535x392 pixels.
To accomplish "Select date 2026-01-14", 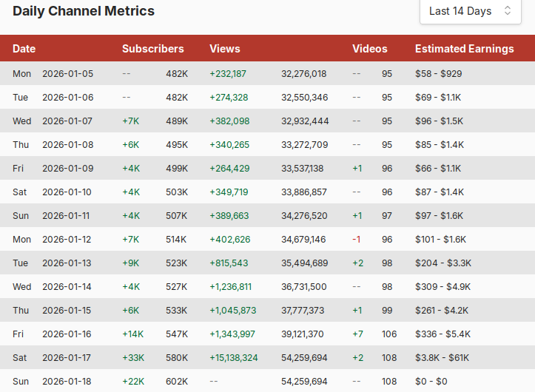I will tap(67, 286).
